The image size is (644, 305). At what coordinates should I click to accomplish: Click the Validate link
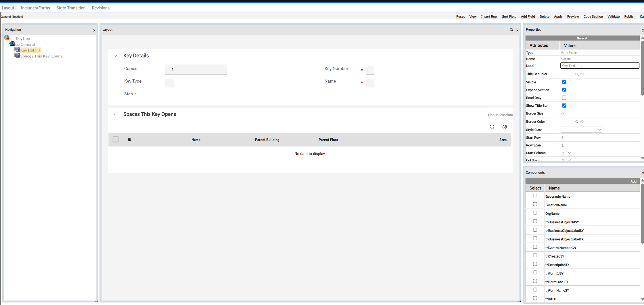[x=614, y=17]
